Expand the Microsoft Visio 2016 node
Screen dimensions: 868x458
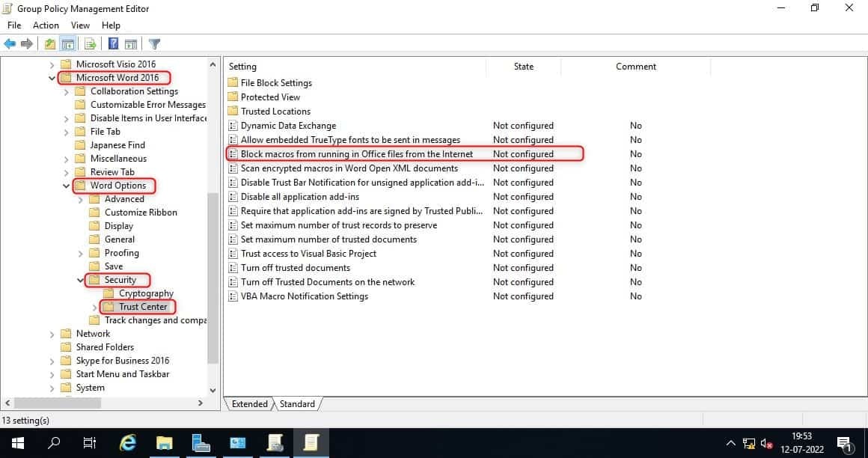coord(52,65)
